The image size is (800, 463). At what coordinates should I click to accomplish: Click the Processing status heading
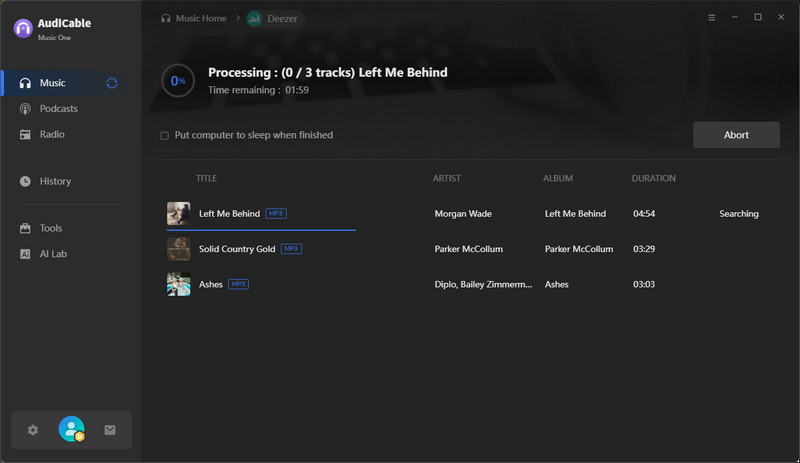click(x=328, y=72)
